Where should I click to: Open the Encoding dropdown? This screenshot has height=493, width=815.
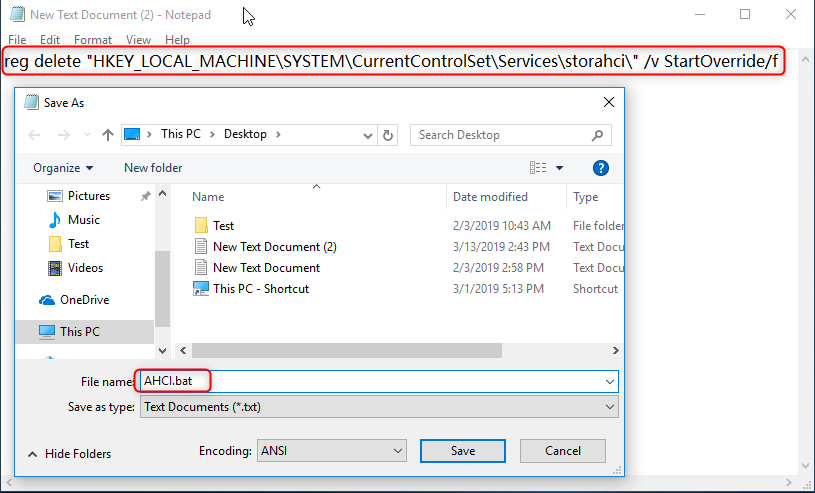331,451
